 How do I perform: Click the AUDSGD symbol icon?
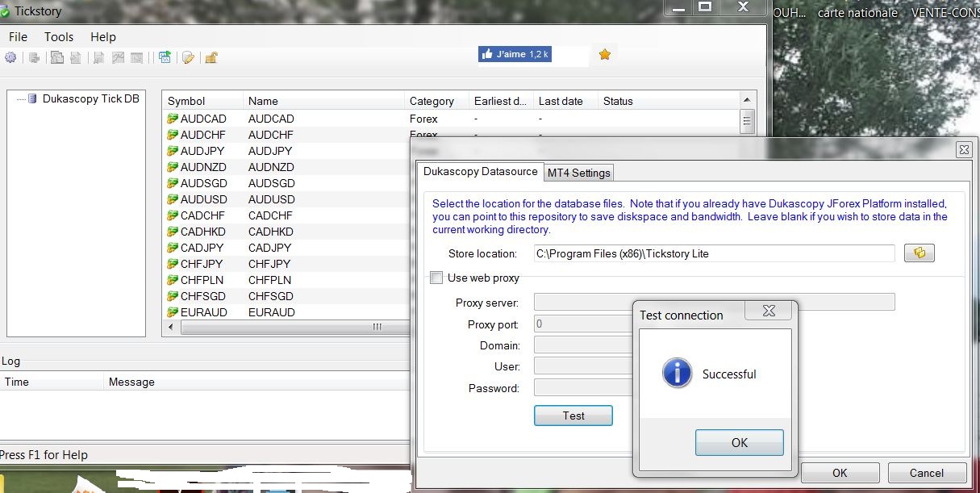[x=173, y=183]
